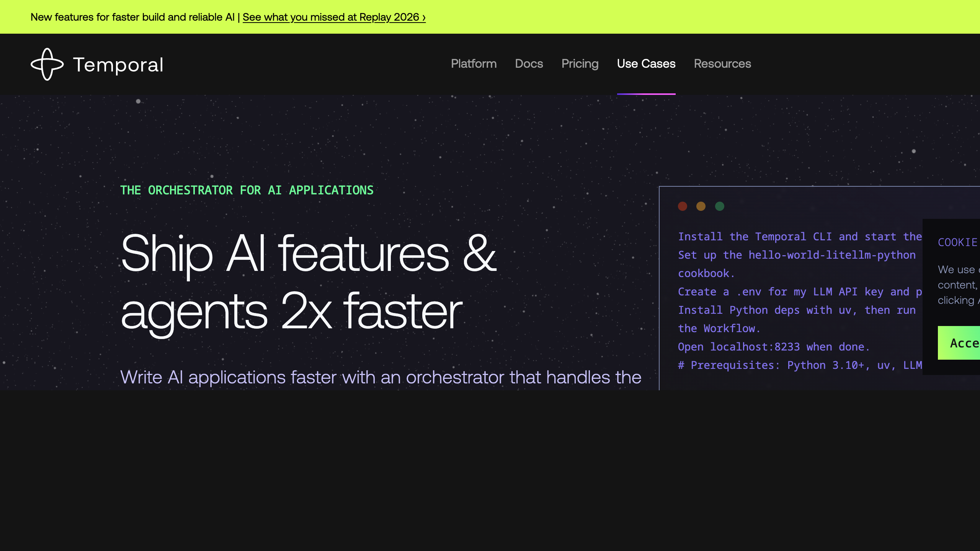Viewport: 980px width, 551px height.
Task: Select the Use Cases nav item
Action: click(646, 64)
